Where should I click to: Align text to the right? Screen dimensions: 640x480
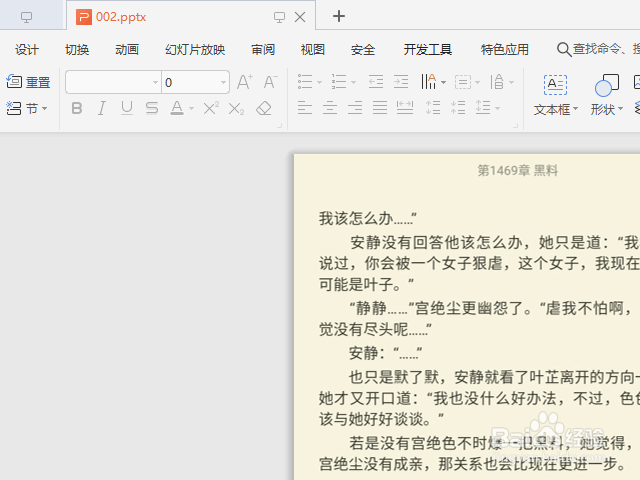[355, 108]
